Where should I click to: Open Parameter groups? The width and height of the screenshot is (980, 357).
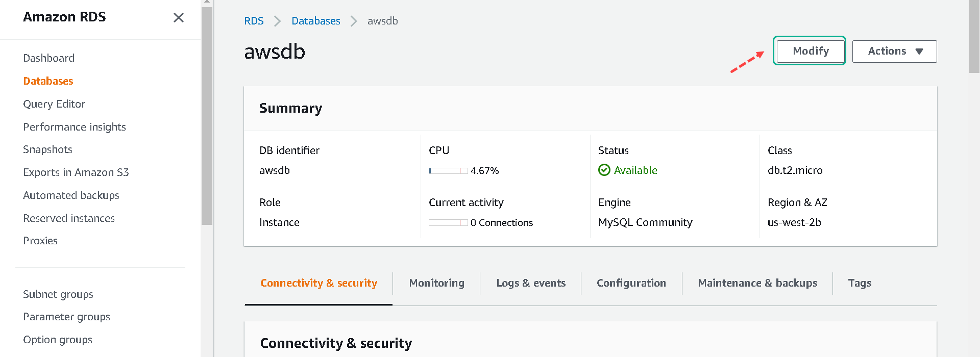click(x=67, y=317)
